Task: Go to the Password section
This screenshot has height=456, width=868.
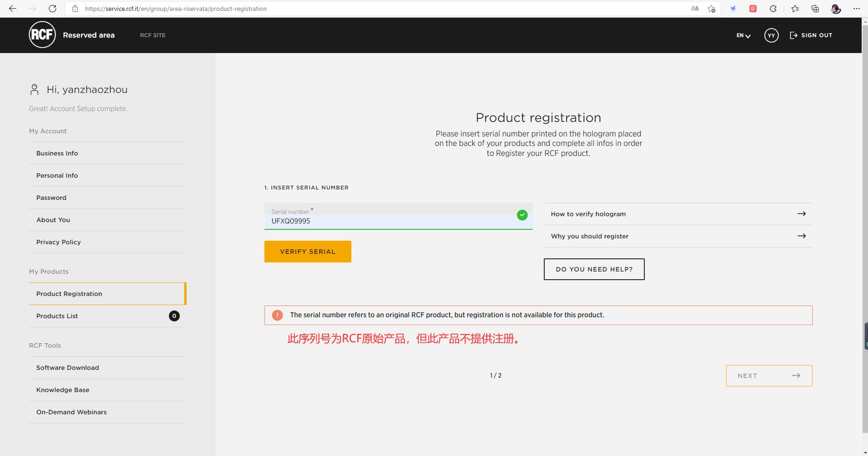Action: coord(108,198)
